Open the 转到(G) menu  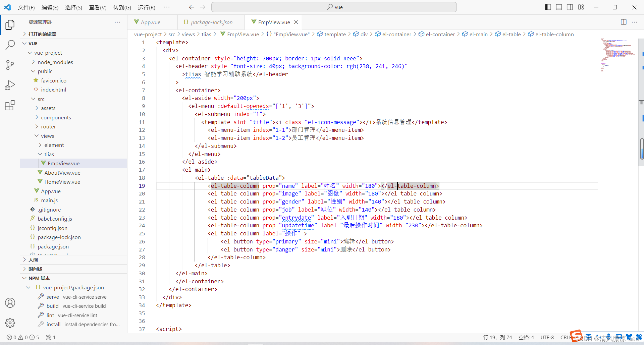coord(122,7)
